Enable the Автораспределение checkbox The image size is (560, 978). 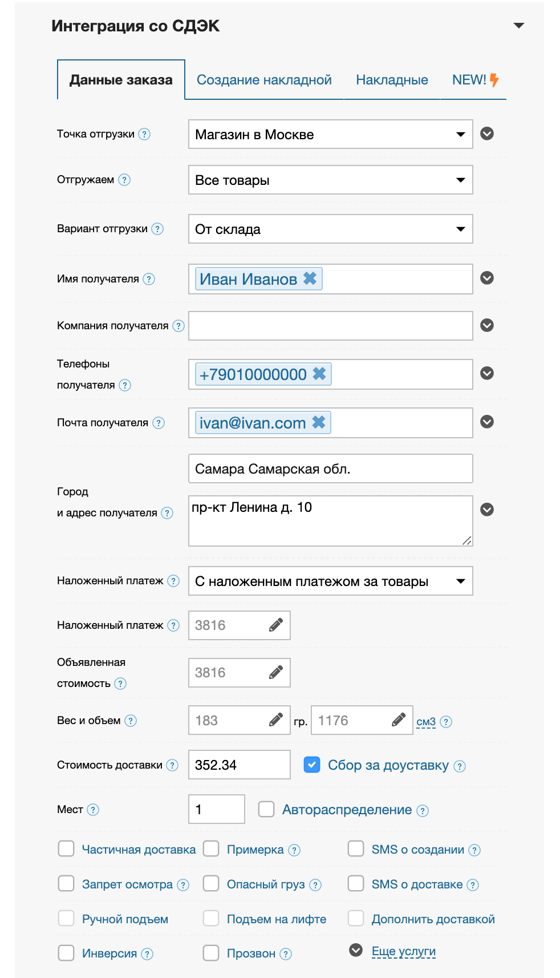(266, 809)
